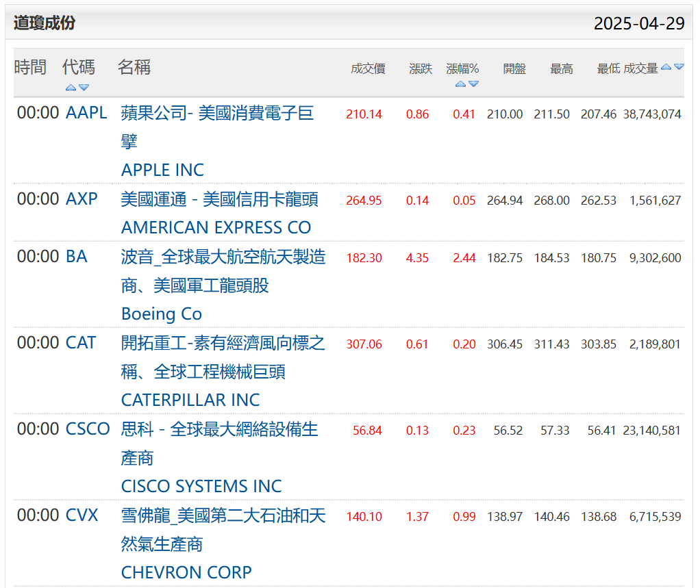Select CVX price 140.10

point(364,517)
